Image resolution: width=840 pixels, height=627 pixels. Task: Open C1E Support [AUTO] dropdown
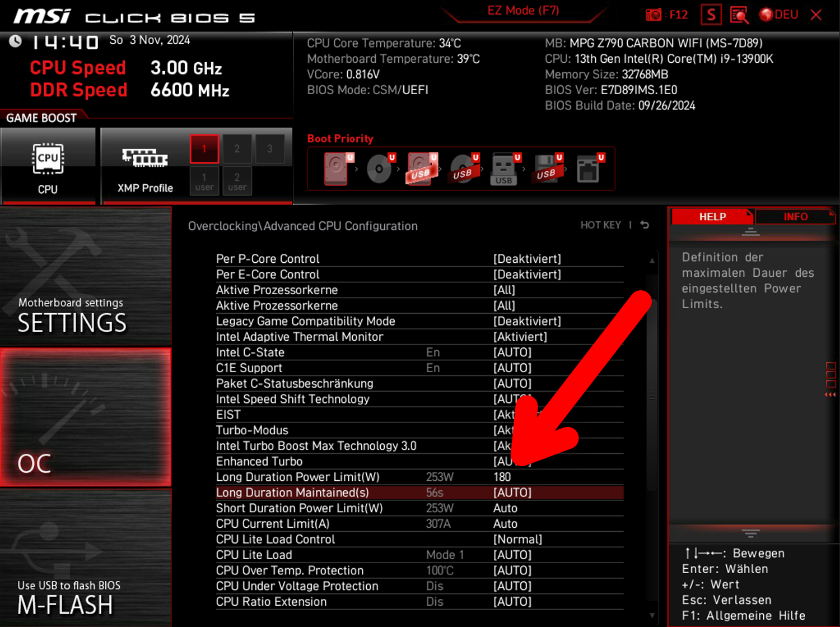click(x=512, y=368)
